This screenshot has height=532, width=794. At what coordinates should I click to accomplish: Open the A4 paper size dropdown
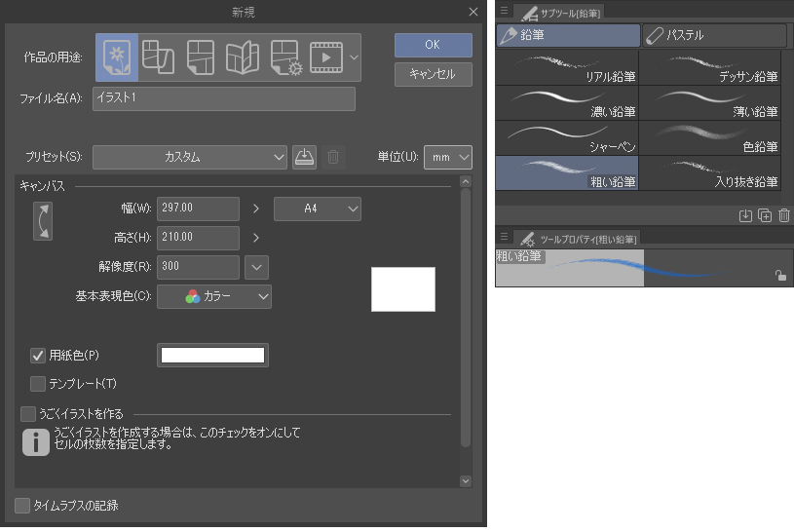(318, 209)
